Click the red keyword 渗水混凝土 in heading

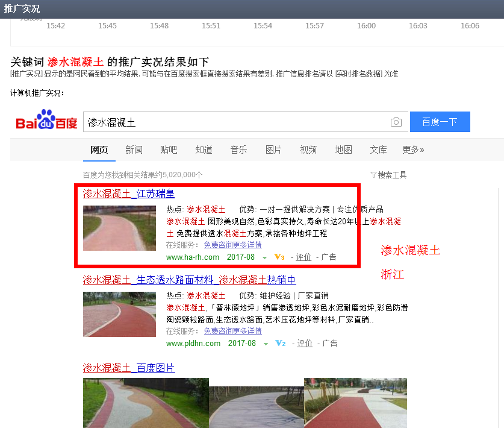[x=75, y=61]
